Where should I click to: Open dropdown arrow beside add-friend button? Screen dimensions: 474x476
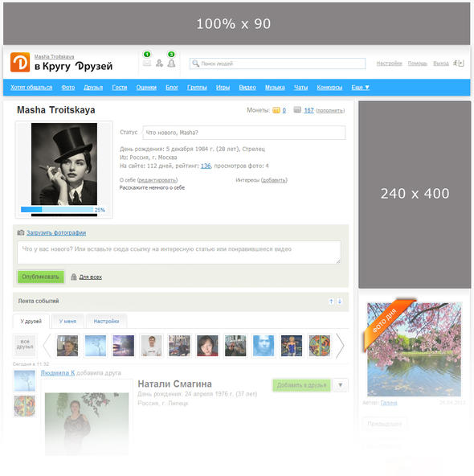pyautogui.click(x=341, y=385)
